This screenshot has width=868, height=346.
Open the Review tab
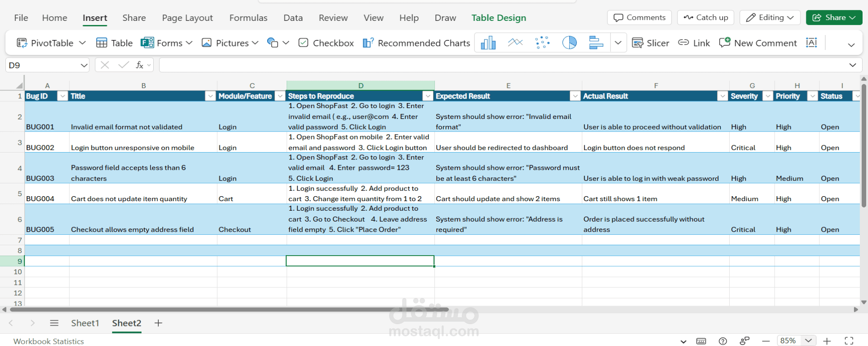click(333, 18)
